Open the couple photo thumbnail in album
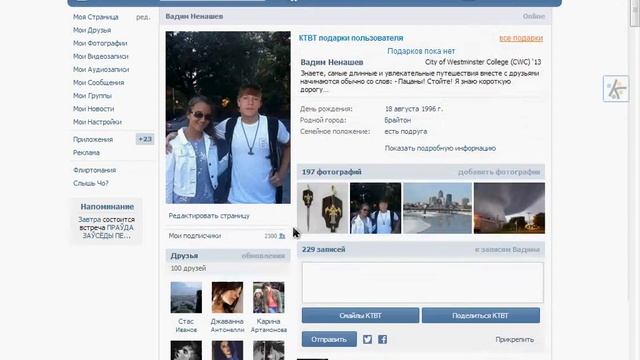 376,208
